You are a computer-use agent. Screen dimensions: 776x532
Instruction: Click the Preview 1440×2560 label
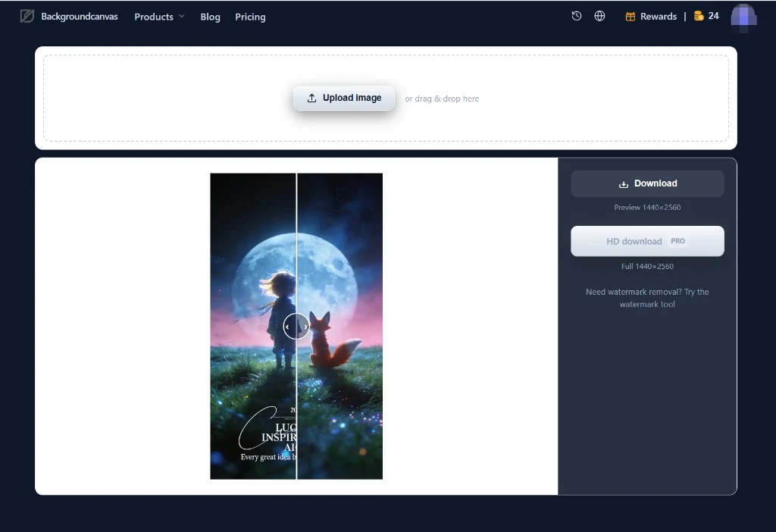647,208
